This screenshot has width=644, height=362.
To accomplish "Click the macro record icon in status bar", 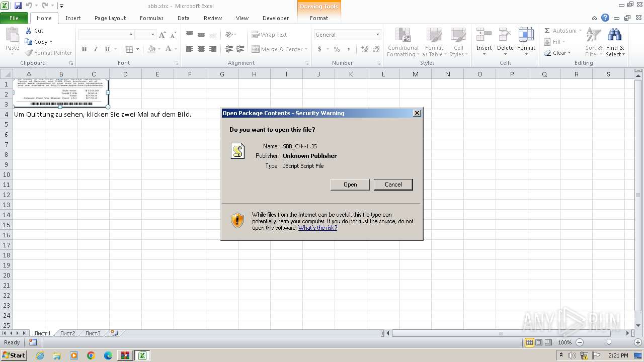I will coord(33,342).
